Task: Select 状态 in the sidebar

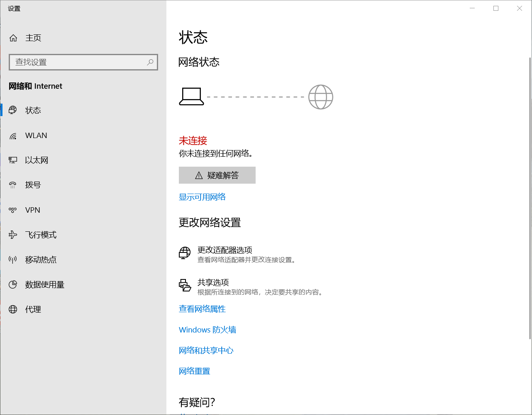Action: 83,110
